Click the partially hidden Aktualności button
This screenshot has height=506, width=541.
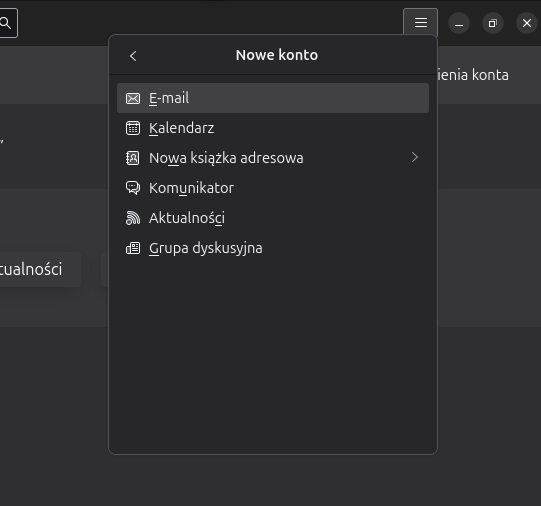[x=40, y=269]
